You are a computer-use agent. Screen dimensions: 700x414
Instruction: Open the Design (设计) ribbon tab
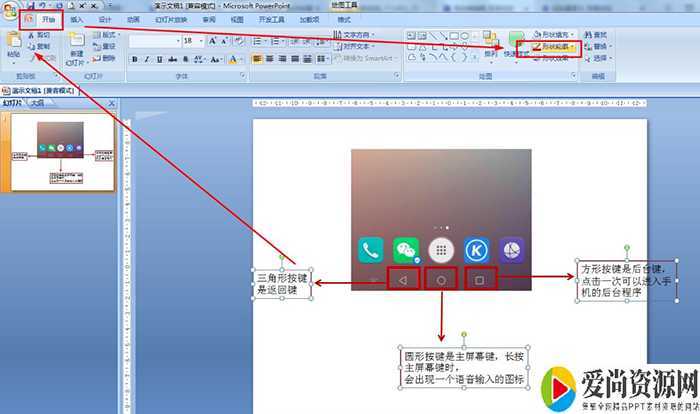[x=105, y=19]
